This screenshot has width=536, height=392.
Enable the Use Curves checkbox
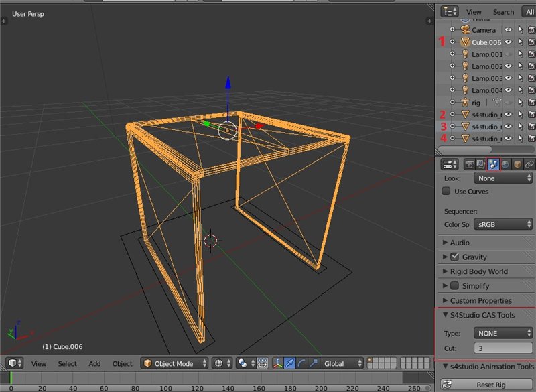[446, 192]
